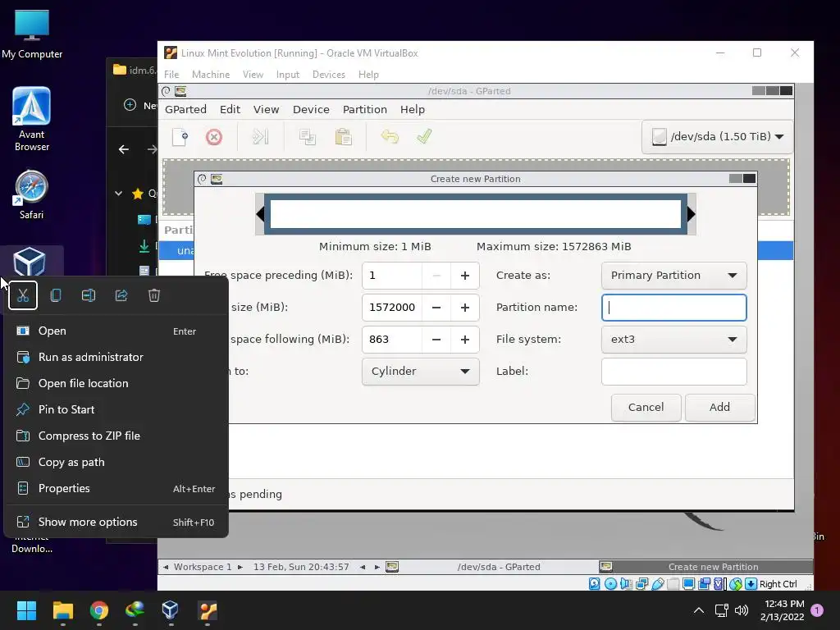Click the VirtualBox USB devices status icon
840x630 pixels.
658,584
